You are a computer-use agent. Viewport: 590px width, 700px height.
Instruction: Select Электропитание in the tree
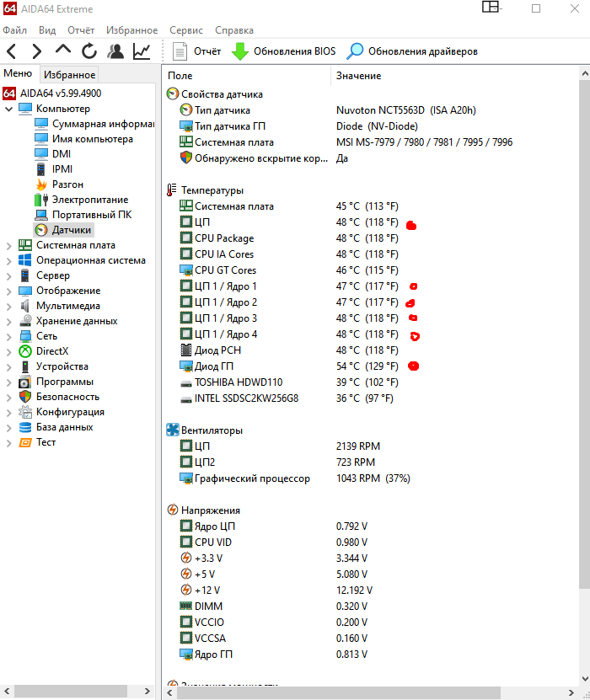(89, 200)
